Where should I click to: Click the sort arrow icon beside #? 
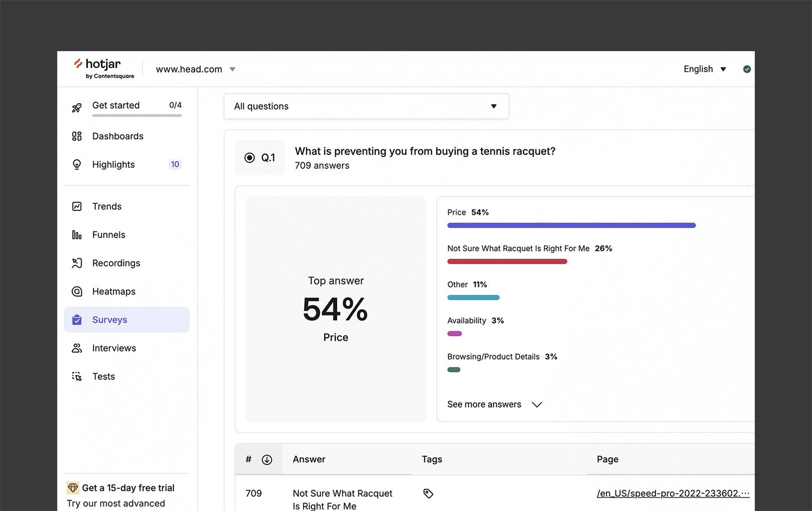[x=267, y=459]
